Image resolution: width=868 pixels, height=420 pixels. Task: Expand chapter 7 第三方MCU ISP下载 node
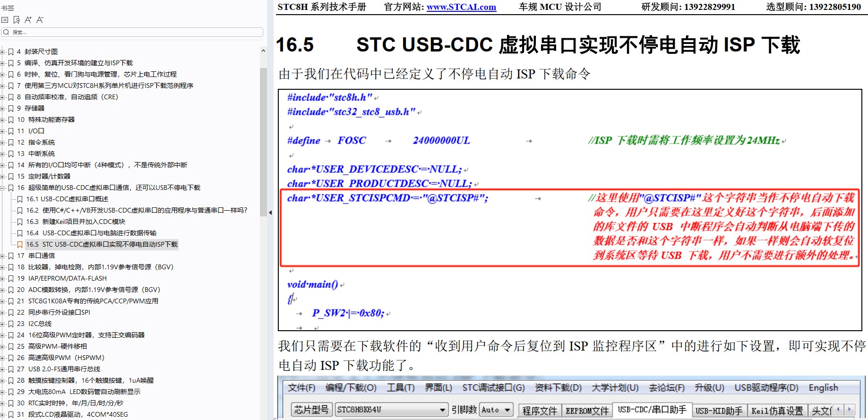[x=2, y=86]
